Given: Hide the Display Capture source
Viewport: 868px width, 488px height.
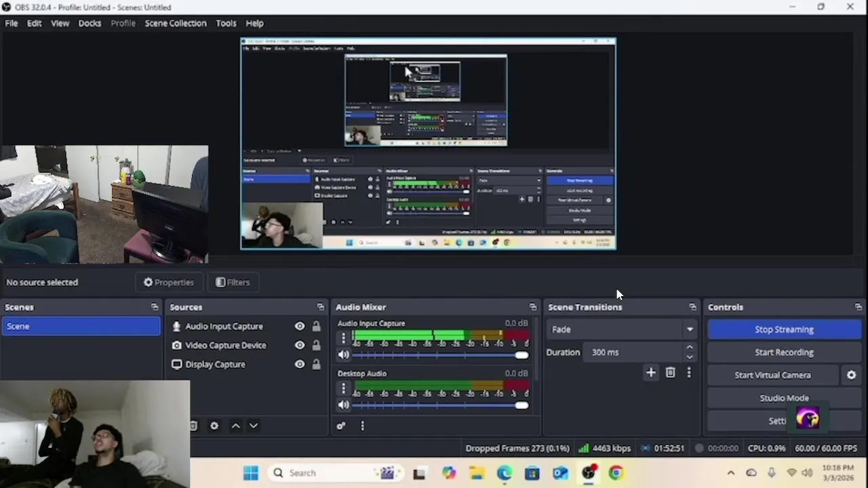Looking at the screenshot, I should (x=299, y=364).
